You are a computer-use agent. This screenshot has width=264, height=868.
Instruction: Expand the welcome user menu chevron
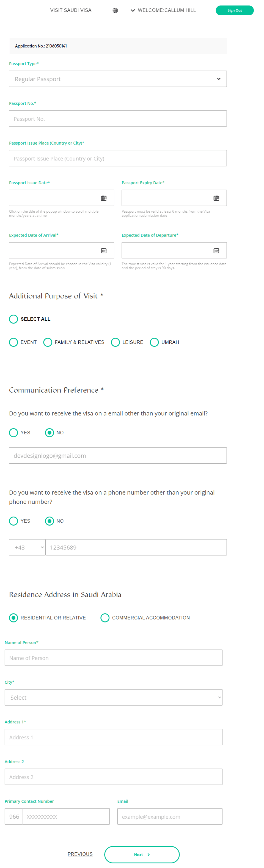[133, 10]
